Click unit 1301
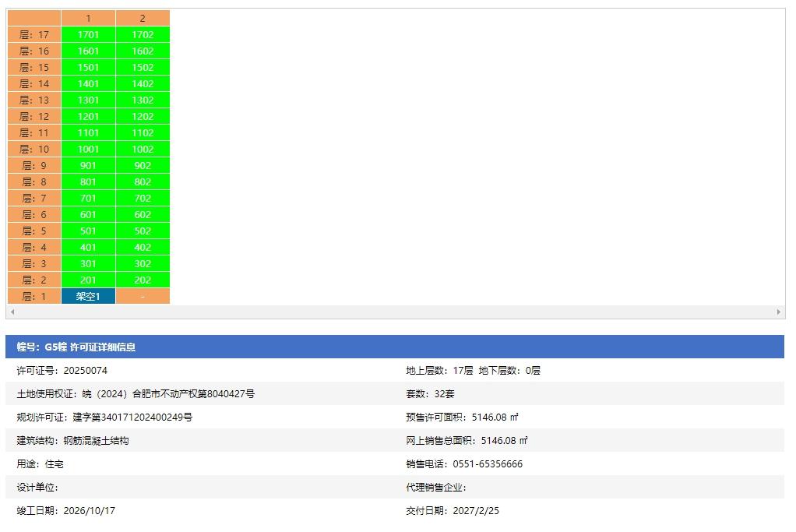 pyautogui.click(x=88, y=100)
